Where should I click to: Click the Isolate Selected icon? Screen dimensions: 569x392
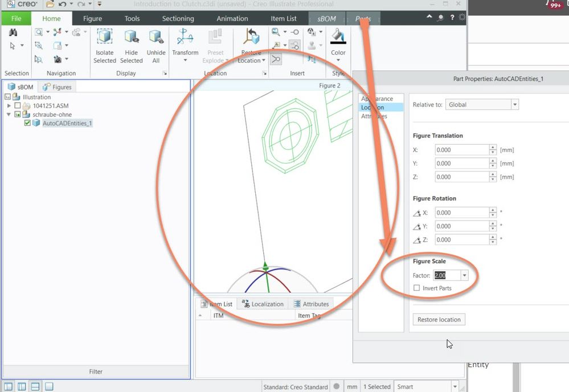(105, 39)
